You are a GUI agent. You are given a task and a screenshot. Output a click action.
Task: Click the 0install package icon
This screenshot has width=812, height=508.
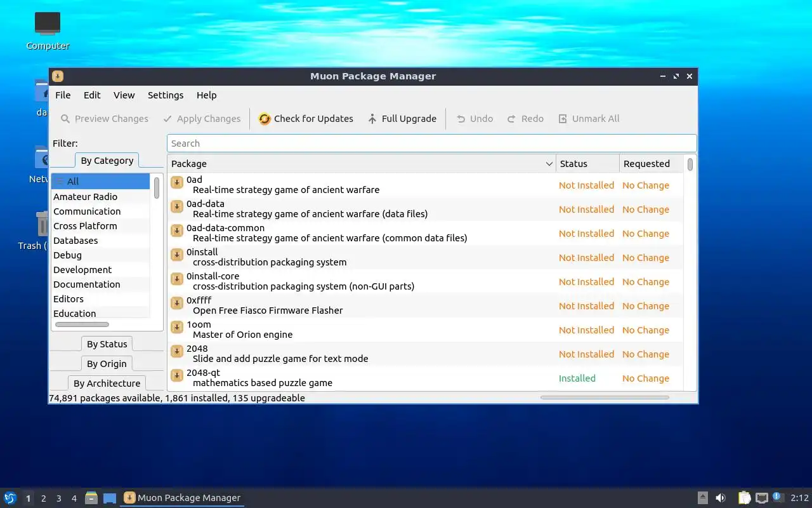177,255
